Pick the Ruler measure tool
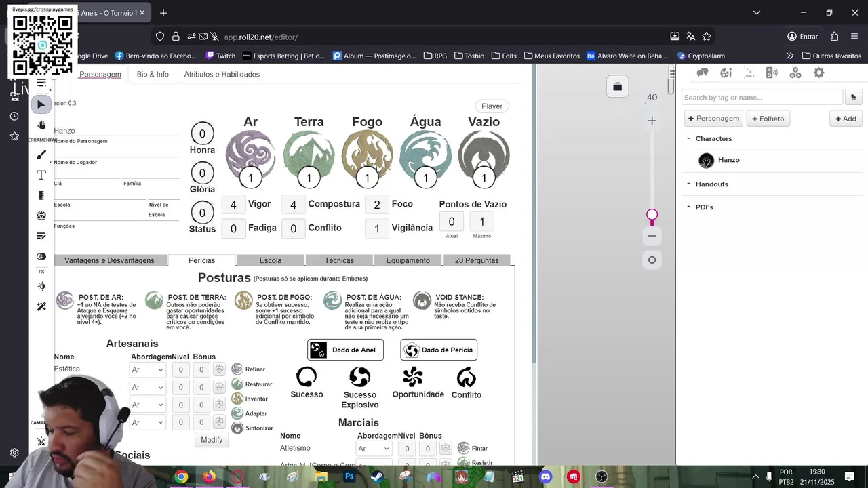 click(41, 196)
